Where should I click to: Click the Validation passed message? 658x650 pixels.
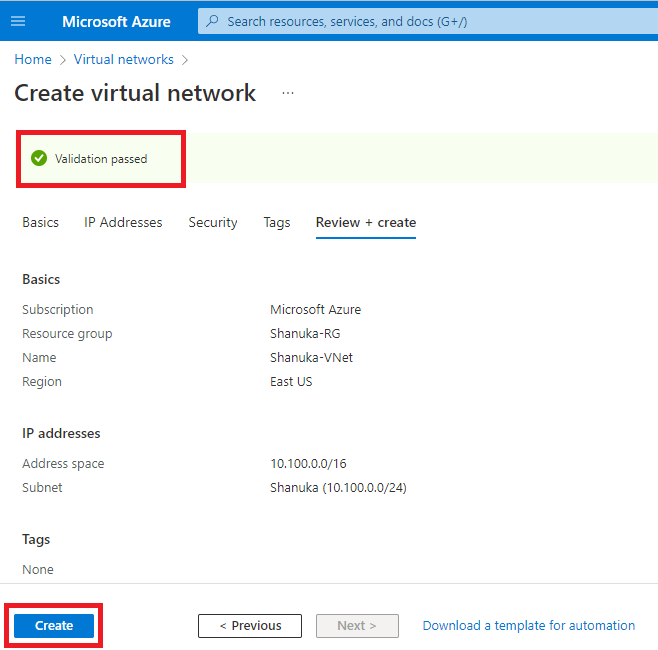point(101,159)
